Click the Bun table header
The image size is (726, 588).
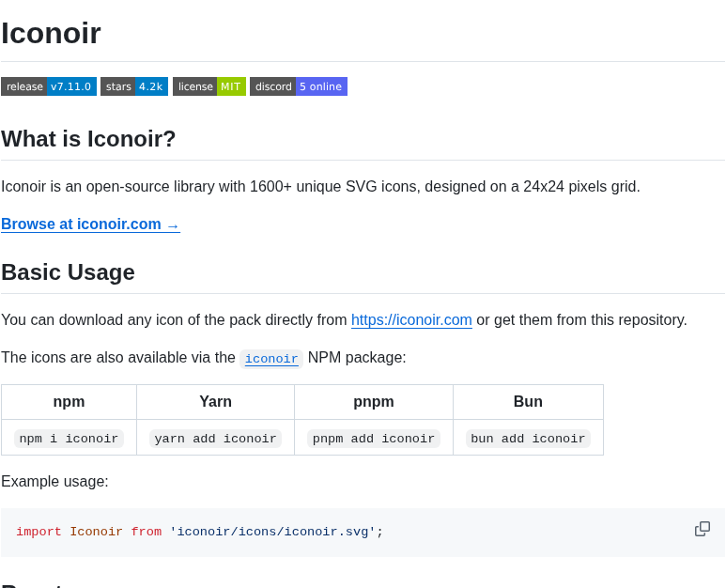point(528,402)
